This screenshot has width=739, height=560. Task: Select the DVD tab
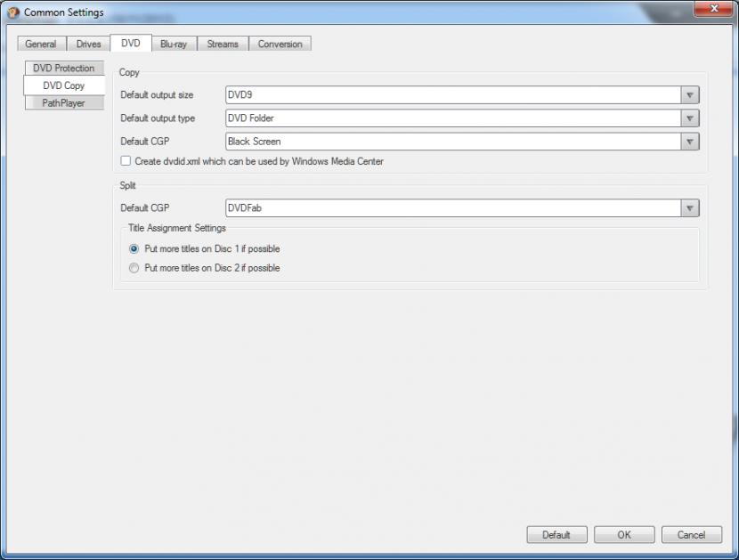pyautogui.click(x=131, y=43)
